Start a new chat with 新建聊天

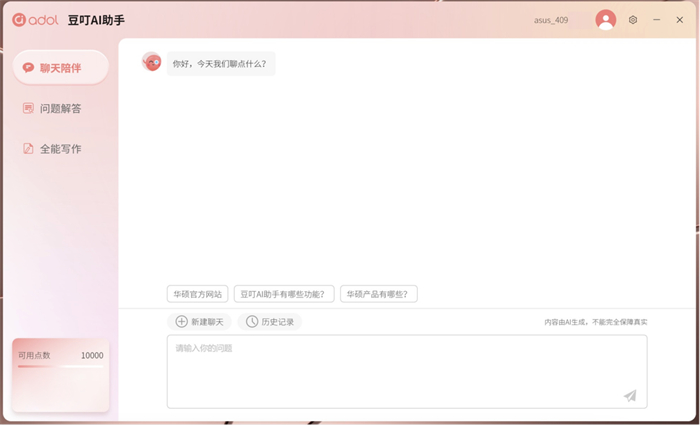pyautogui.click(x=199, y=322)
